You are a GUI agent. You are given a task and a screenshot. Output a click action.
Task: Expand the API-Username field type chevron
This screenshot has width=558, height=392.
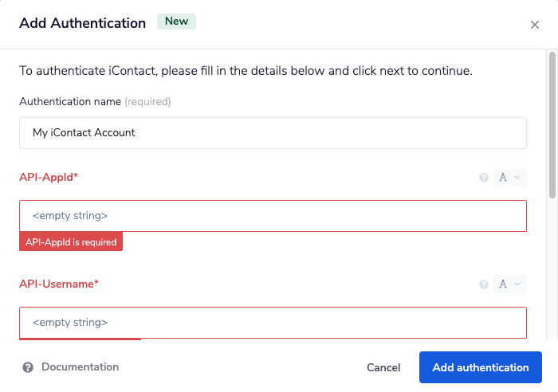(x=517, y=284)
